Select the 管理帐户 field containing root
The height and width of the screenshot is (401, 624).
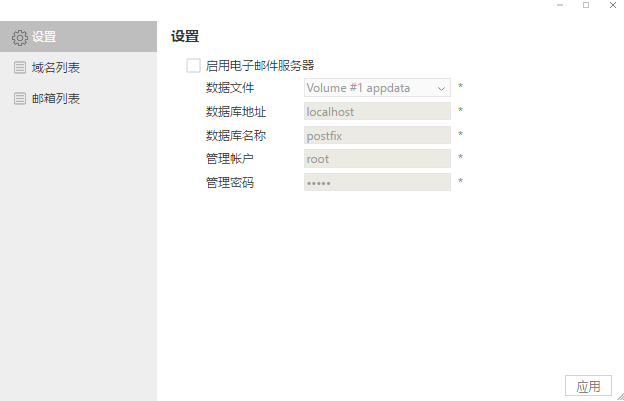376,159
